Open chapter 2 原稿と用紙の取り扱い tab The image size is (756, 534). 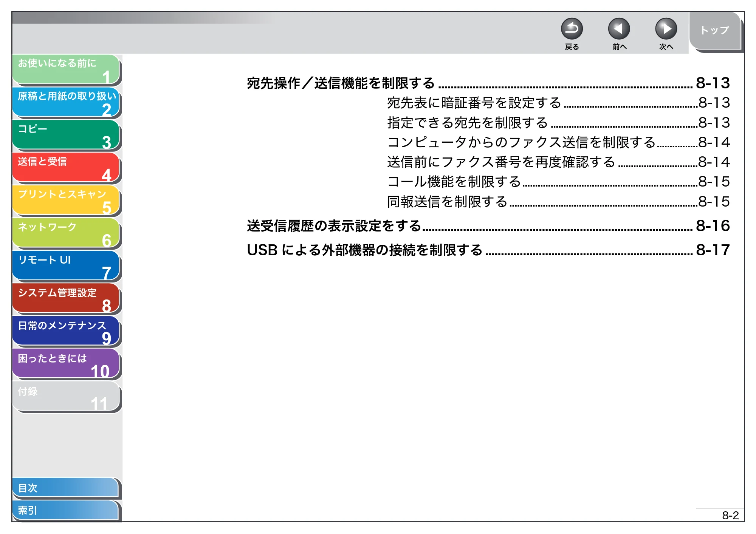pos(66,102)
